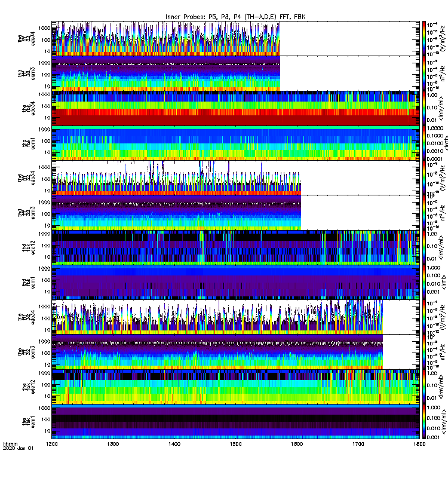The width and height of the screenshot is (448, 478).
Task: Click inside the thd fbk scm1 spectrogram panel
Action: coord(235,283)
